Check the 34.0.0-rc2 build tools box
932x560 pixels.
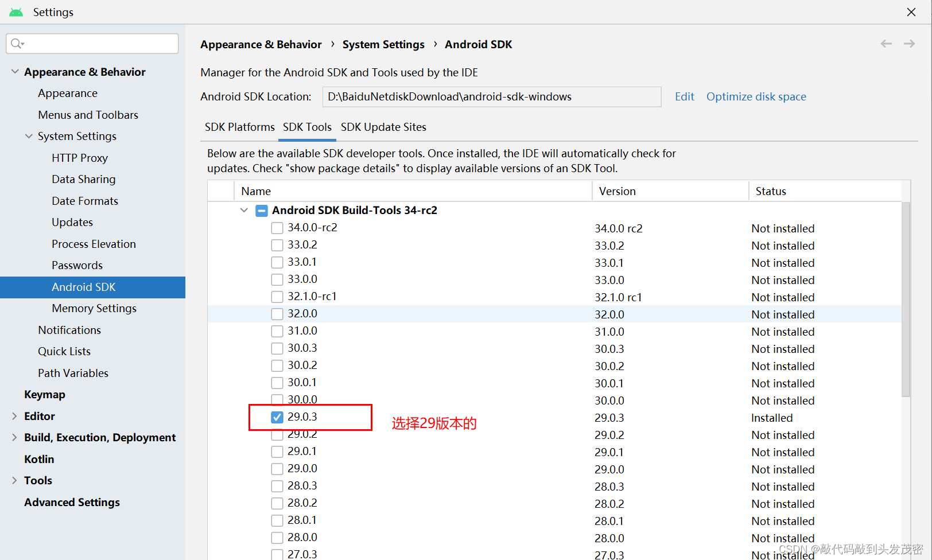pyautogui.click(x=277, y=228)
